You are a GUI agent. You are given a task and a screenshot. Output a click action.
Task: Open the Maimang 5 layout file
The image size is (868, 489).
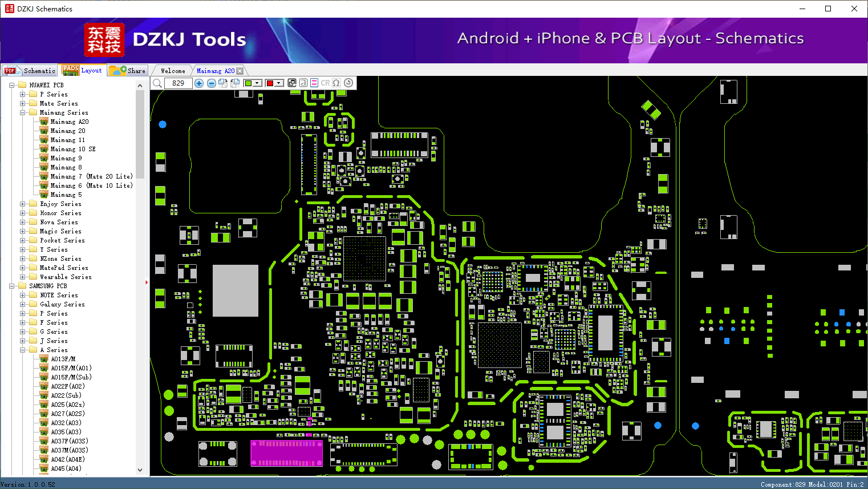pyautogui.click(x=66, y=195)
